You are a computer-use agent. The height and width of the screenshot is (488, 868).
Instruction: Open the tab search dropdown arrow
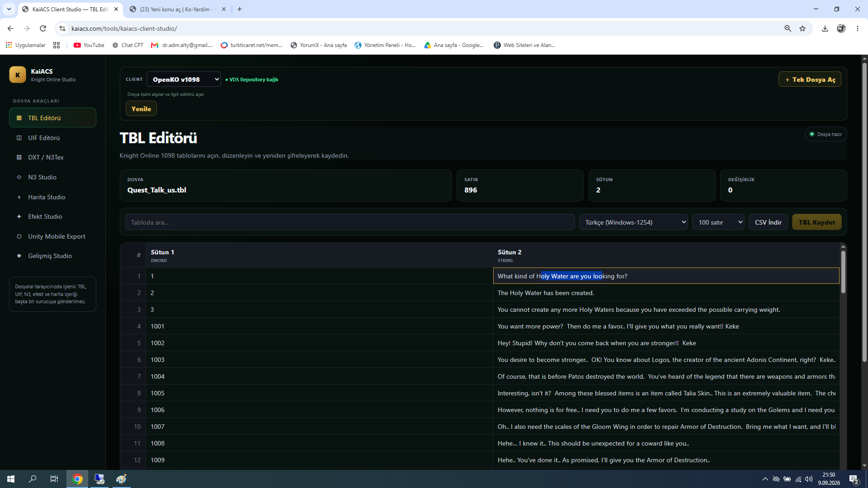click(9, 9)
